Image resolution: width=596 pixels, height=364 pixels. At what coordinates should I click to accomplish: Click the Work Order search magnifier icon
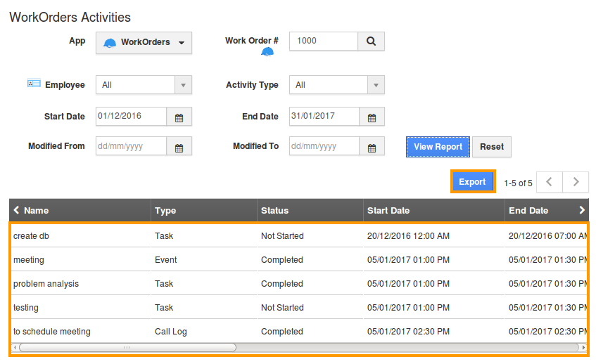click(x=371, y=41)
